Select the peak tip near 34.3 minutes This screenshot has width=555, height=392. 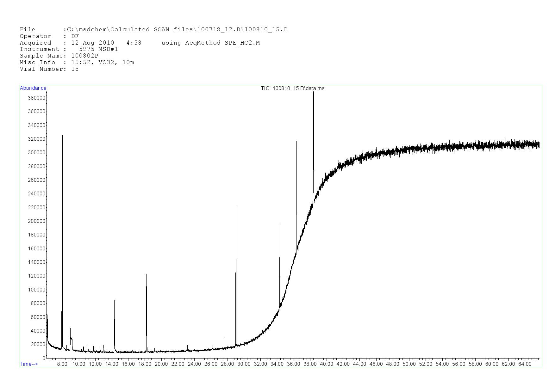click(280, 224)
